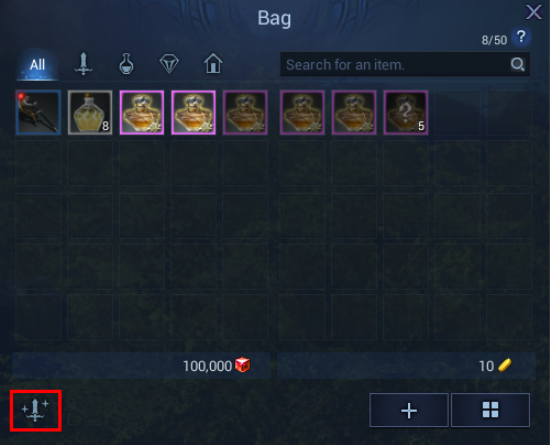Filter bag by potion flask tab
Image resolution: width=550 pixels, height=445 pixels.
point(126,64)
